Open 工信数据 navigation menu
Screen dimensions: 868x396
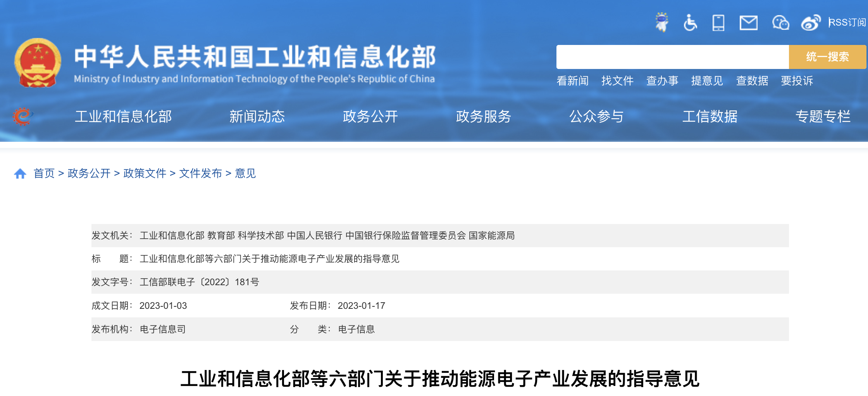tap(710, 116)
